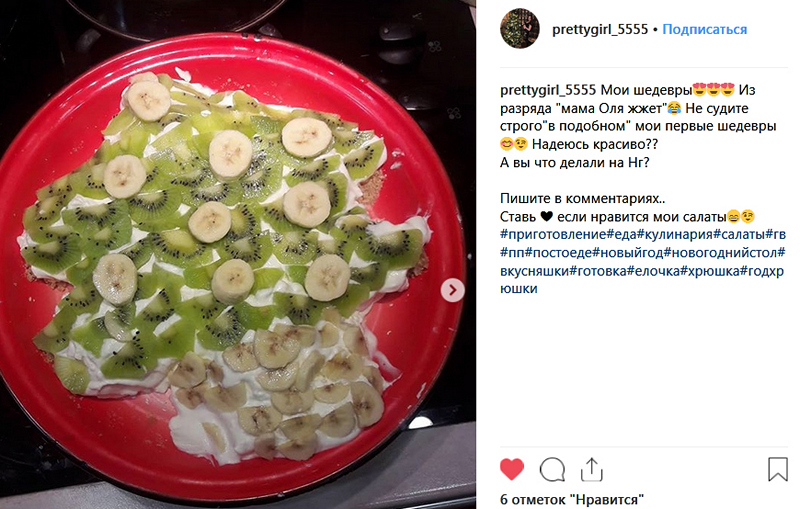Viewport: 800px width, 509px height.
Task: Share the post using the upload arrow icon
Action: click(592, 469)
